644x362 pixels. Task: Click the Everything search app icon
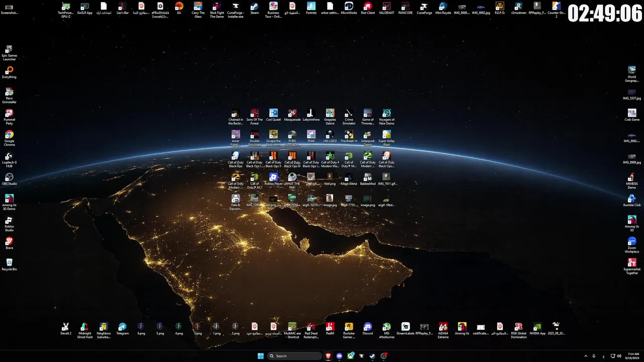coord(9,72)
